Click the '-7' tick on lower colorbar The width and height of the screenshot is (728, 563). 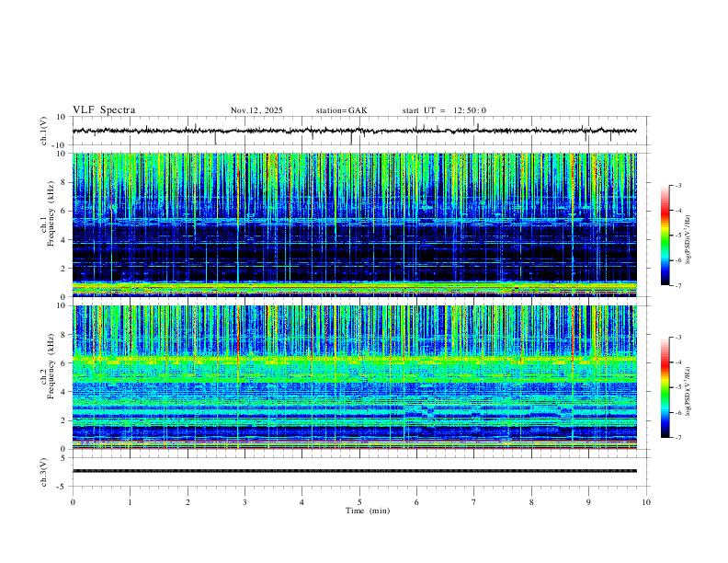678,438
